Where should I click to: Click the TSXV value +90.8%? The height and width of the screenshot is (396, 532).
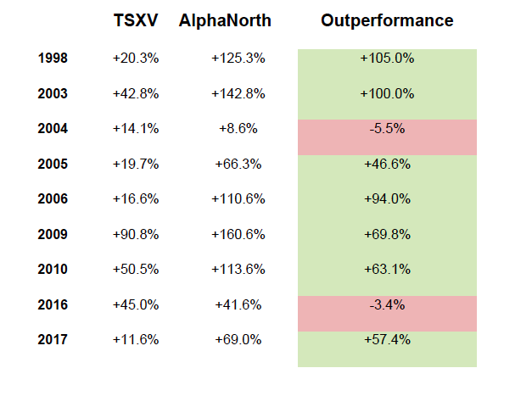(x=136, y=234)
